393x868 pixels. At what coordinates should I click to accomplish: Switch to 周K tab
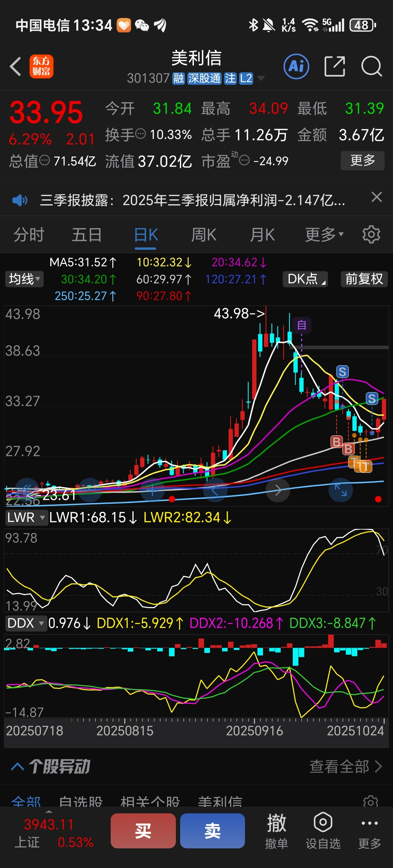[x=204, y=235]
